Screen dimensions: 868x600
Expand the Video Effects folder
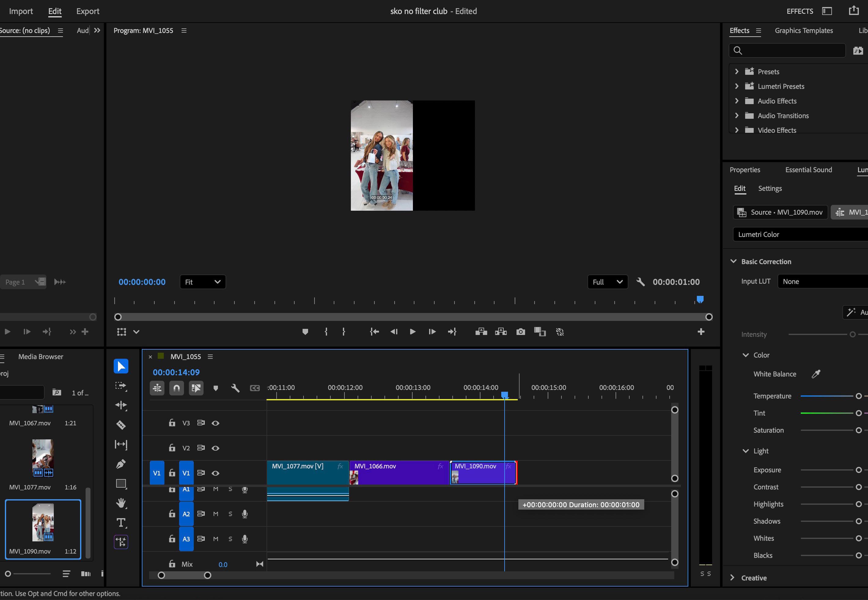737,130
